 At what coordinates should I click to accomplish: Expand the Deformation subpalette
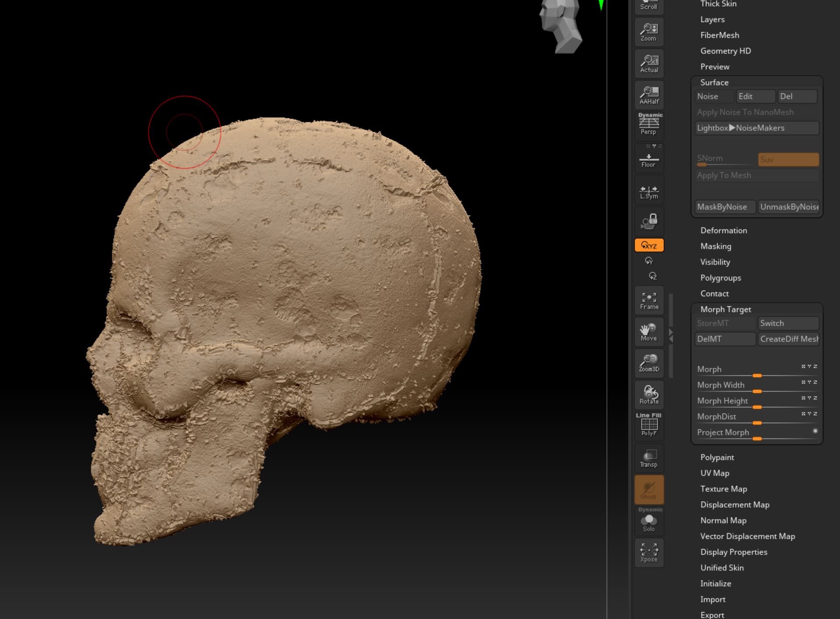[x=723, y=231]
